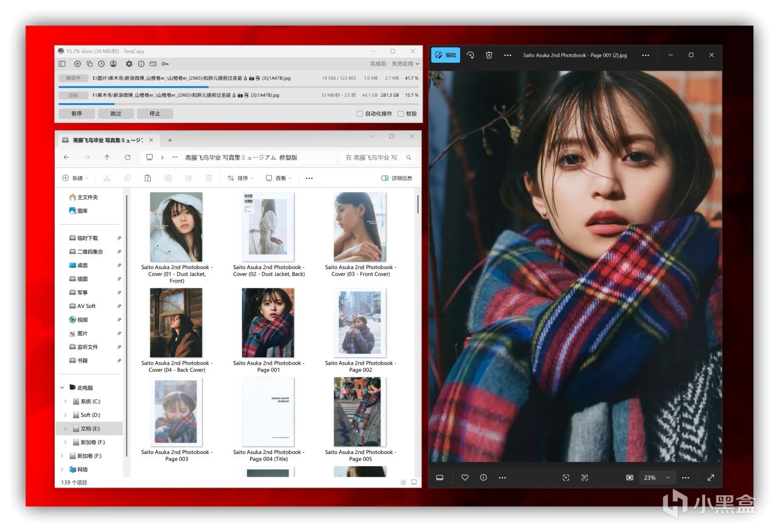Click the 编辑 button in Photos
The image size is (779, 532).
pos(445,55)
